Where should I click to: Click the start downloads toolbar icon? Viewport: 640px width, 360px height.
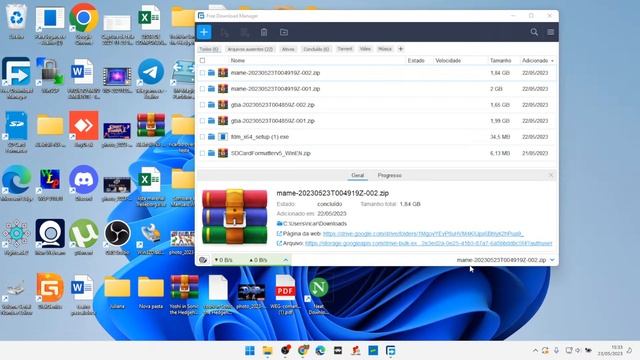tap(224, 32)
